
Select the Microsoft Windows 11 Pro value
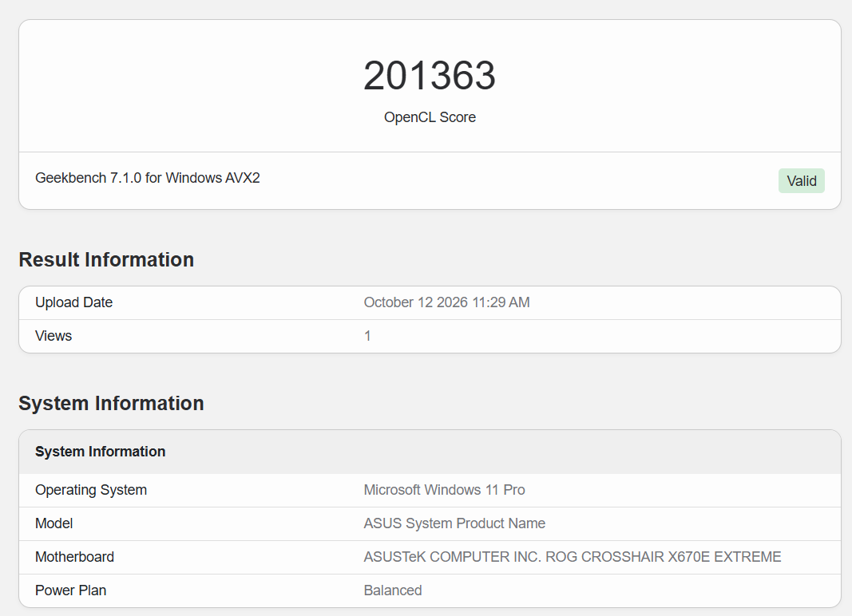point(445,490)
